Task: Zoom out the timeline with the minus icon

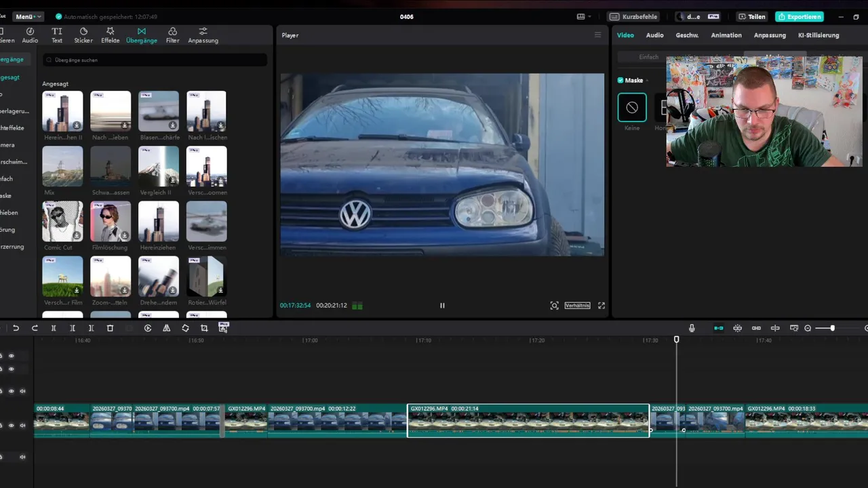Action: pyautogui.click(x=808, y=328)
